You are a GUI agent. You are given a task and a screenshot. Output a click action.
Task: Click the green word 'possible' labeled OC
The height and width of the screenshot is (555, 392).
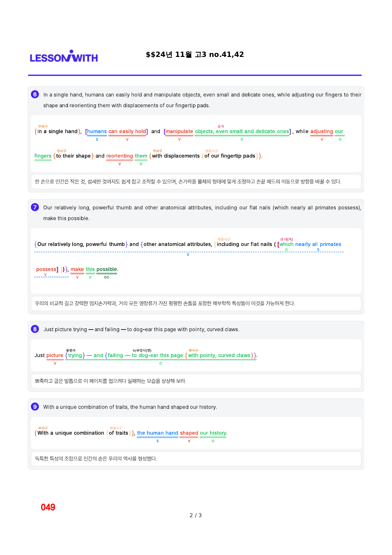[x=107, y=269]
